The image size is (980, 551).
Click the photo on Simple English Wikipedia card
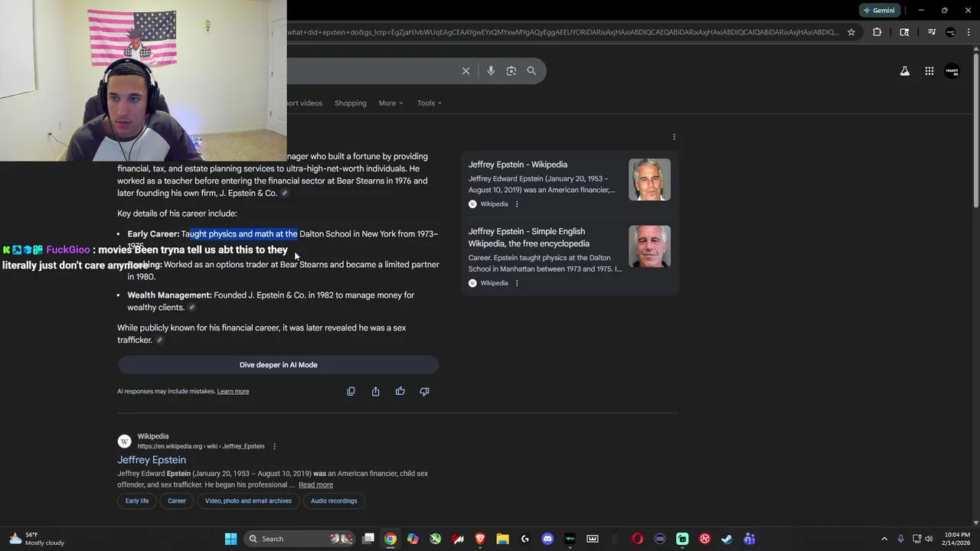(649, 246)
